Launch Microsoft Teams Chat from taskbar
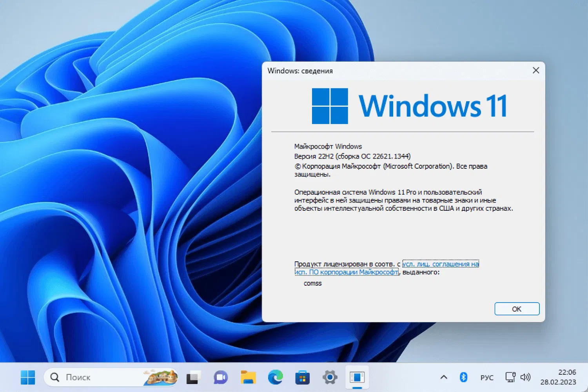Viewport: 588px width, 392px height. pos(220,377)
